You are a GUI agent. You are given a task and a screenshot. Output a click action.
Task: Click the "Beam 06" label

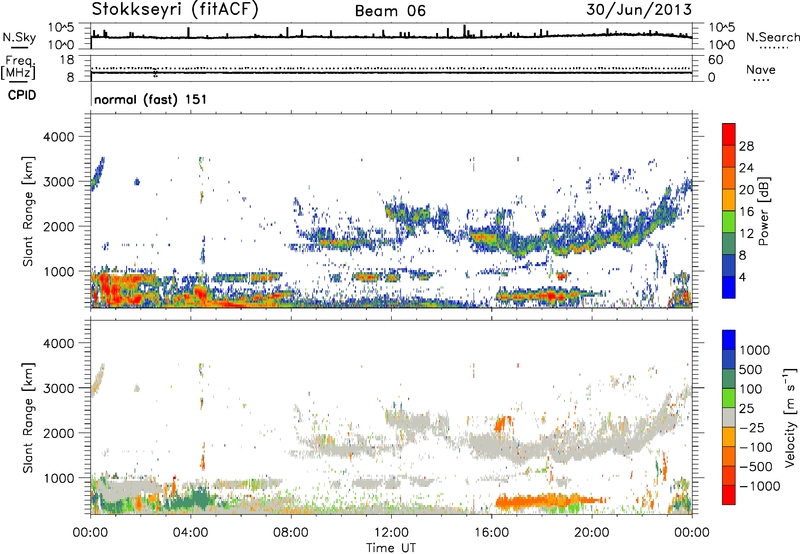coord(390,11)
